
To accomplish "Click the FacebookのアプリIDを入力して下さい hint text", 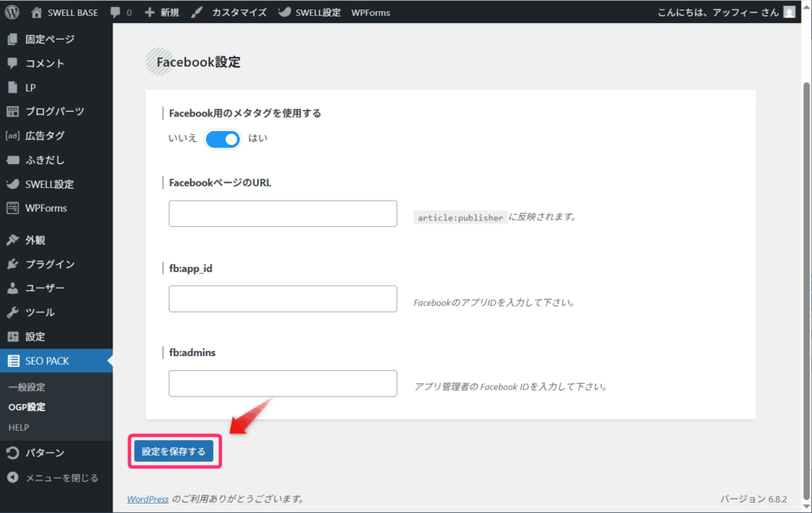I will pos(494,303).
